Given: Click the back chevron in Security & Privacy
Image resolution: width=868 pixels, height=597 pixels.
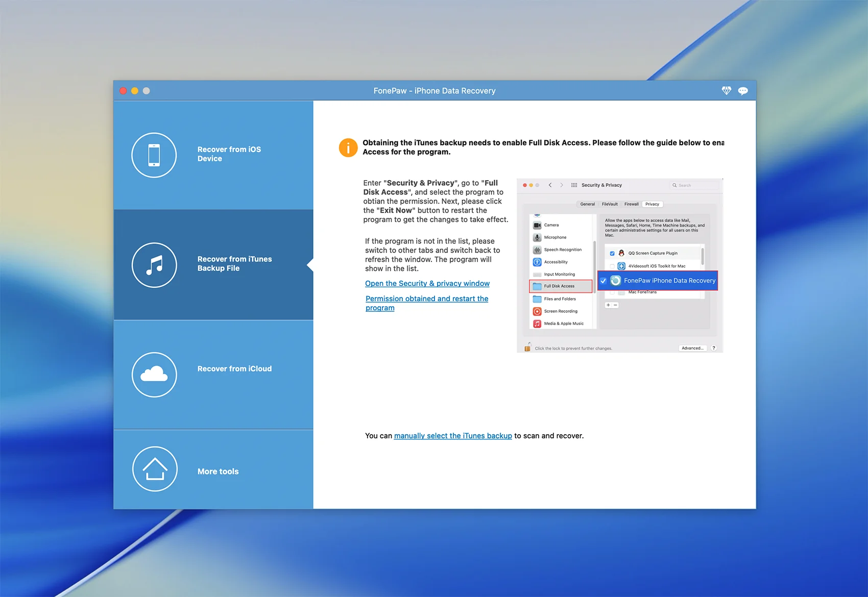Looking at the screenshot, I should (550, 185).
